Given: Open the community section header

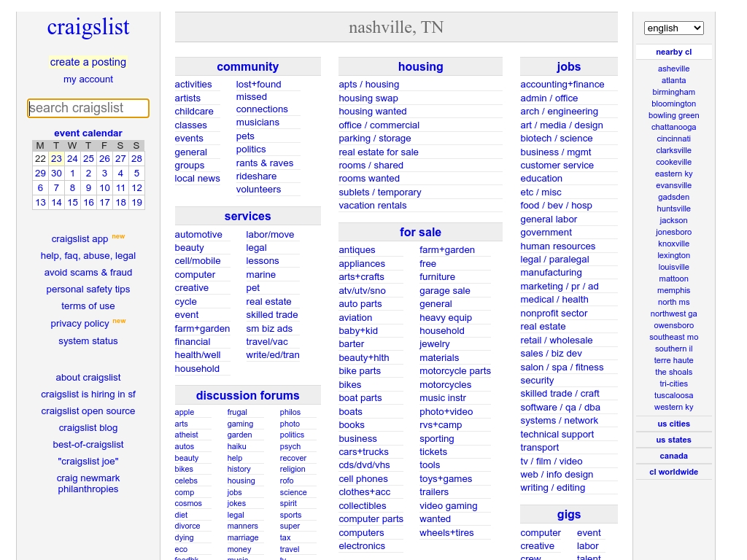Looking at the screenshot, I should pos(248,66).
